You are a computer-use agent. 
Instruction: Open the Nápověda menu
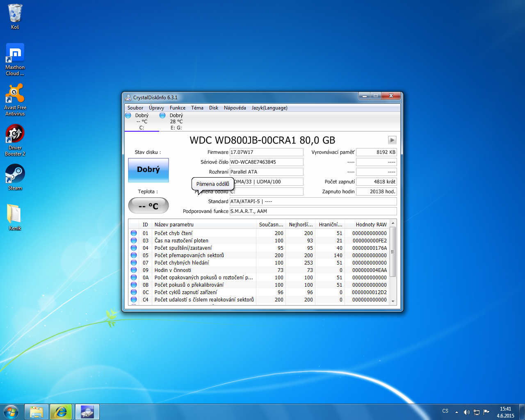(x=235, y=108)
